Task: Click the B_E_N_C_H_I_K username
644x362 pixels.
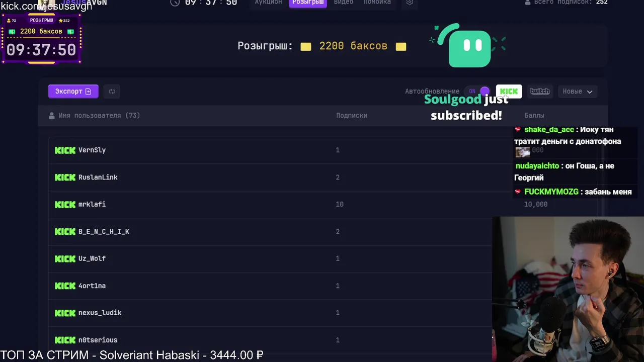Action: pos(104,232)
